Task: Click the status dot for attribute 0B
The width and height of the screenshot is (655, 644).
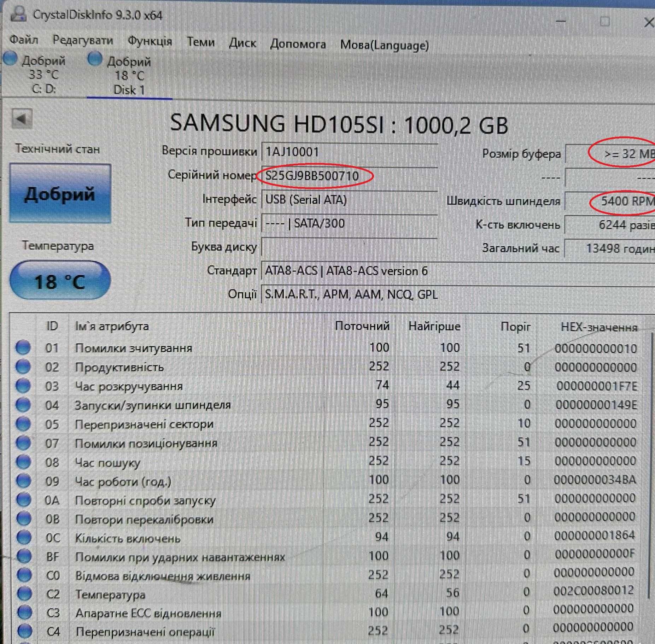Action: pyautogui.click(x=24, y=519)
